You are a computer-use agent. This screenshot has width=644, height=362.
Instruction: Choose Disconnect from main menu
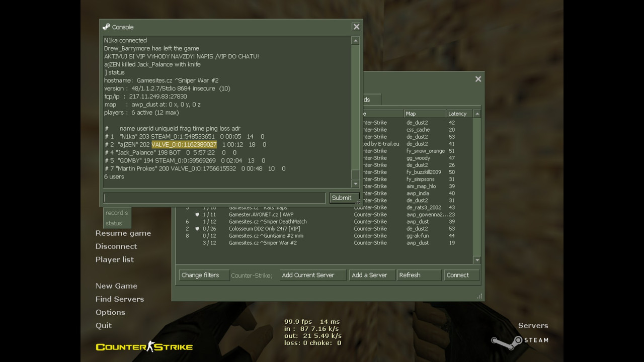pos(116,246)
